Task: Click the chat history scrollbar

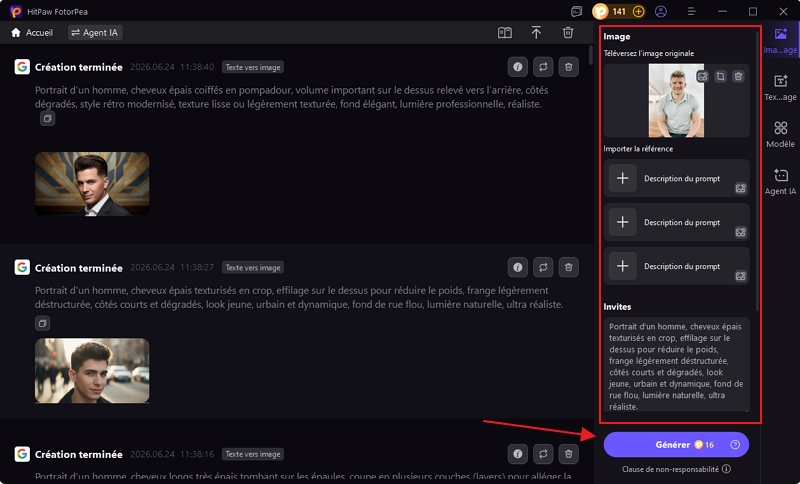Action: [591, 55]
